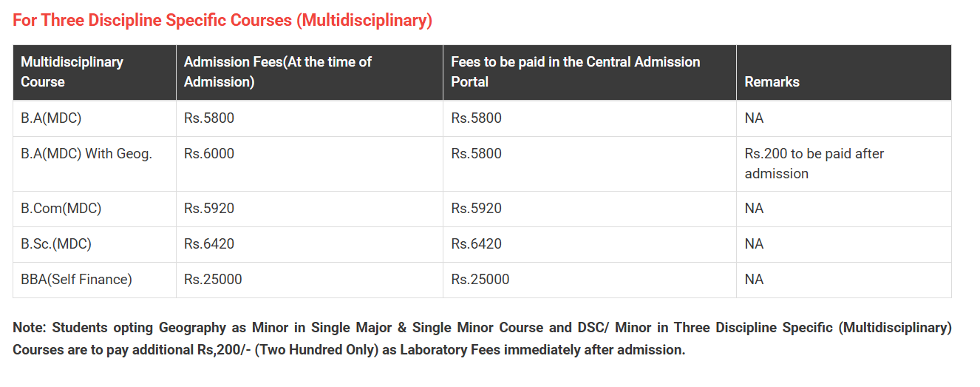This screenshot has height=387, width=980.
Task: Click the 'Fees to be paid in the Central Admission Portal' header
Action: point(575,72)
